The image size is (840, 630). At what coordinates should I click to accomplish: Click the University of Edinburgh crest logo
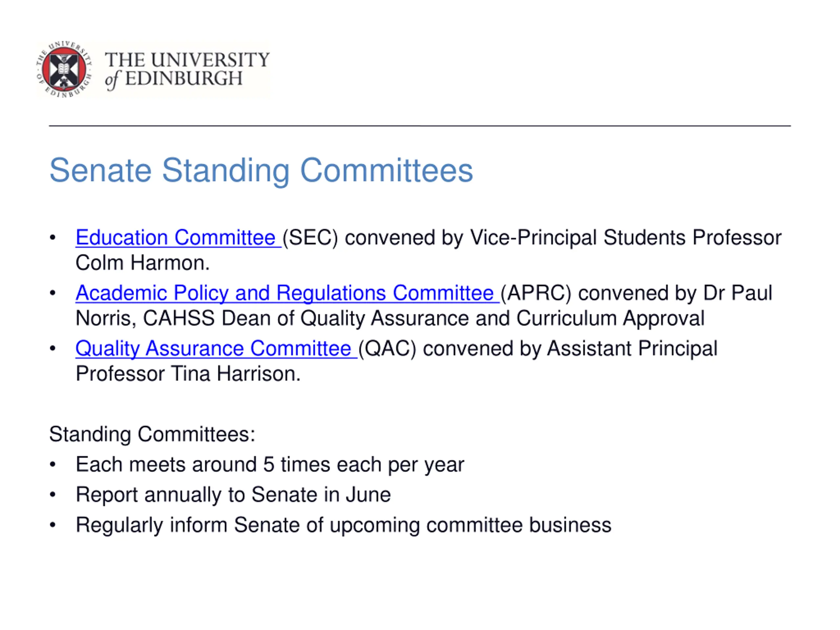coord(64,69)
